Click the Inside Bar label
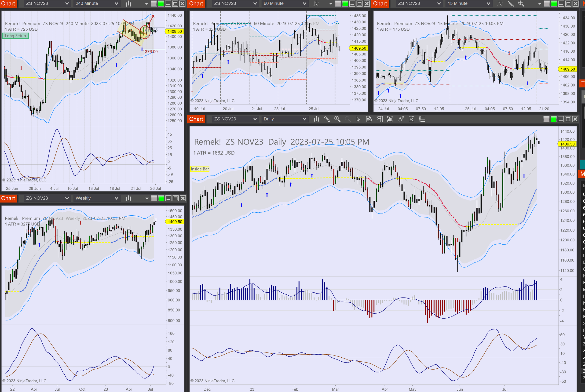 click(x=200, y=169)
